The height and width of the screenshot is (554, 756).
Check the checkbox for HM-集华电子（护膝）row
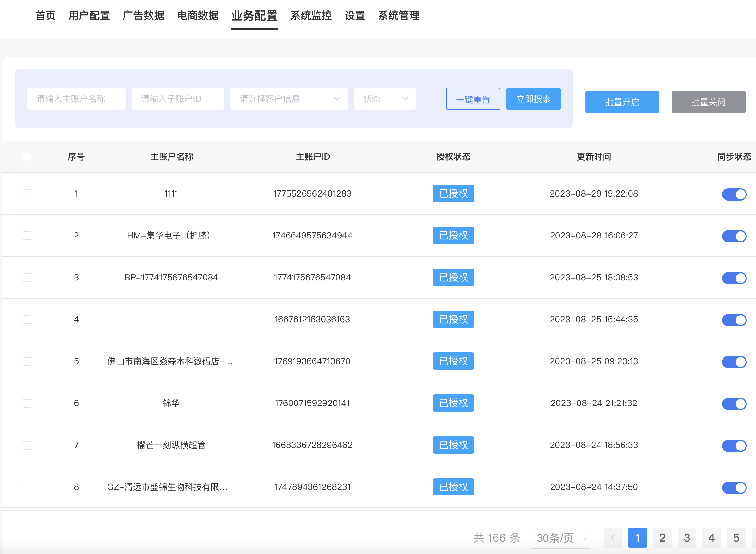point(27,235)
